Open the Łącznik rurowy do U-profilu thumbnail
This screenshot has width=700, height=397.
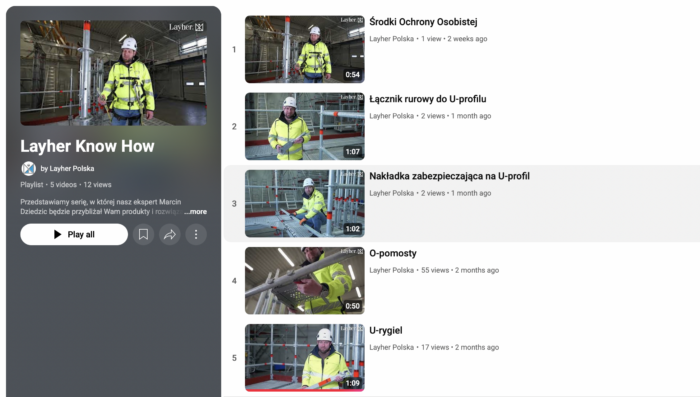304,126
